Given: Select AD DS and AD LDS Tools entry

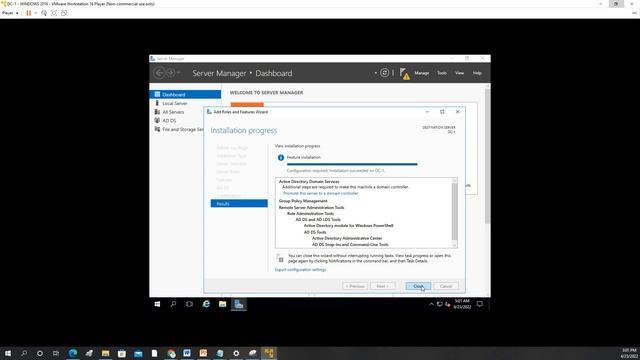Looking at the screenshot, I should point(318,220).
